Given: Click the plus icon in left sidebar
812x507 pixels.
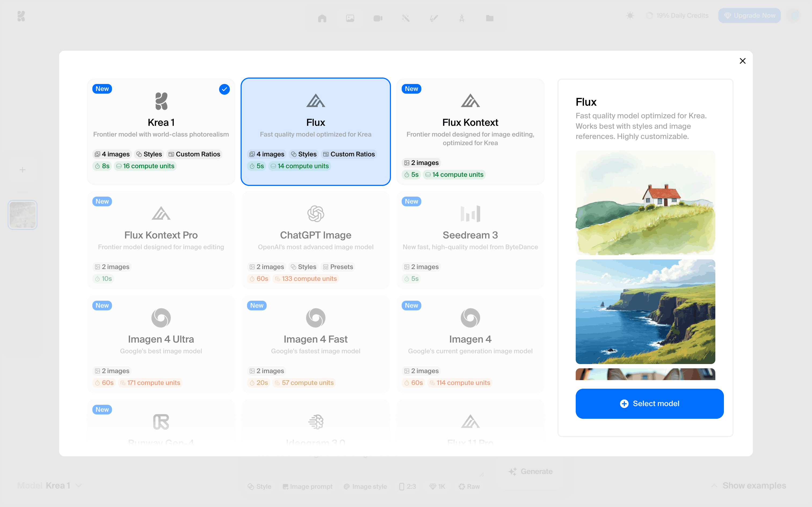Looking at the screenshot, I should pos(23,170).
